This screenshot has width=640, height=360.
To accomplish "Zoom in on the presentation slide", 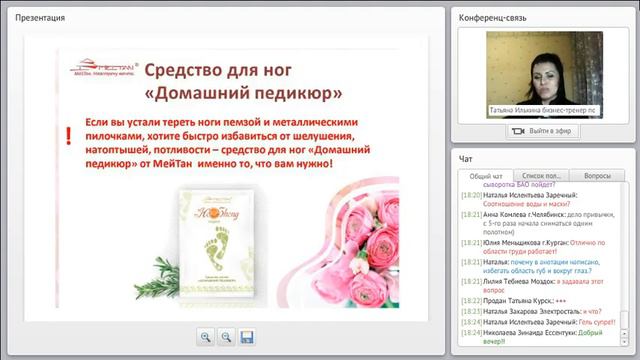I will [205, 337].
